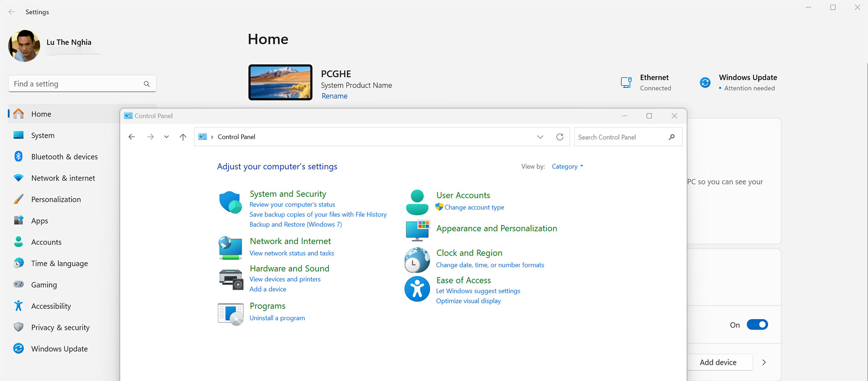Expand the recent locations dropdown in Control Panel
868x381 pixels.
click(x=167, y=137)
